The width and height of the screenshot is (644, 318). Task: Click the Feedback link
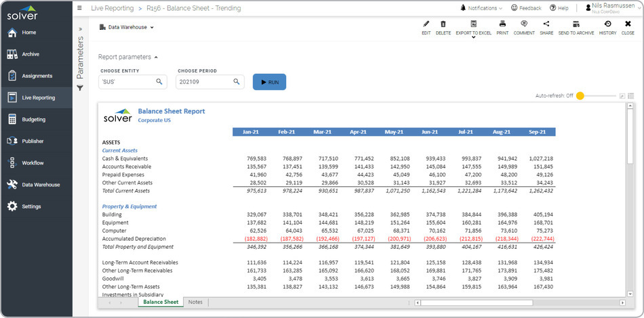pos(525,8)
